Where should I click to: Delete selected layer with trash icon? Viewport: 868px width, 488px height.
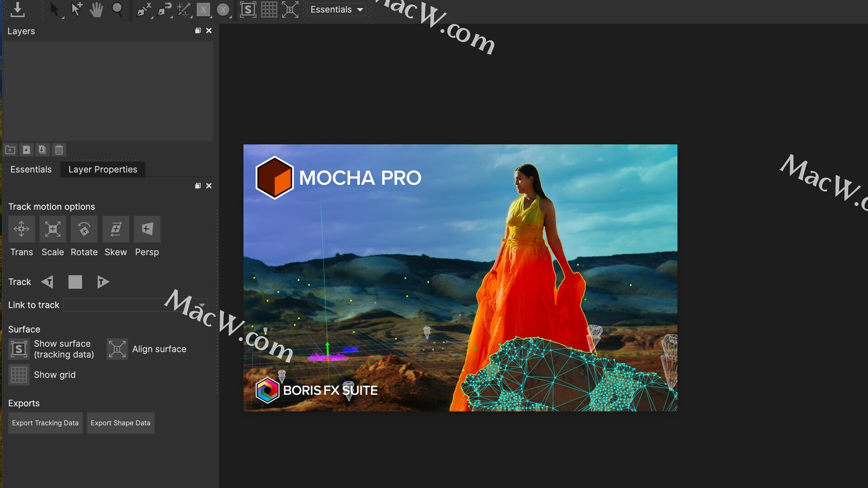point(59,150)
